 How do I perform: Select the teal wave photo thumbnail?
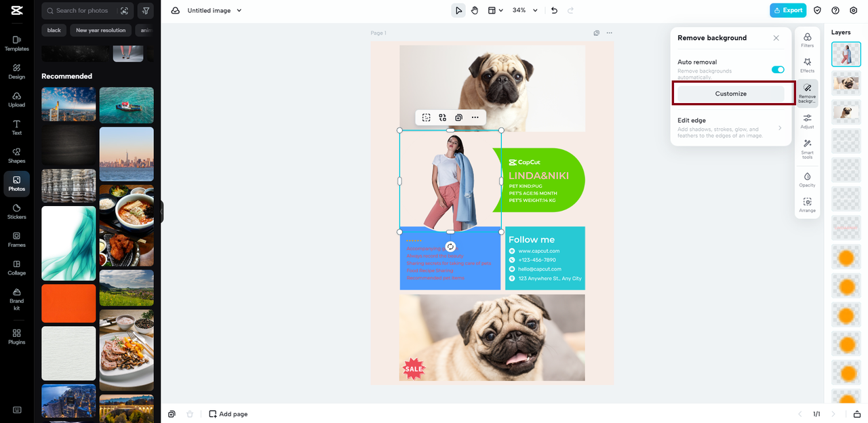click(x=68, y=243)
